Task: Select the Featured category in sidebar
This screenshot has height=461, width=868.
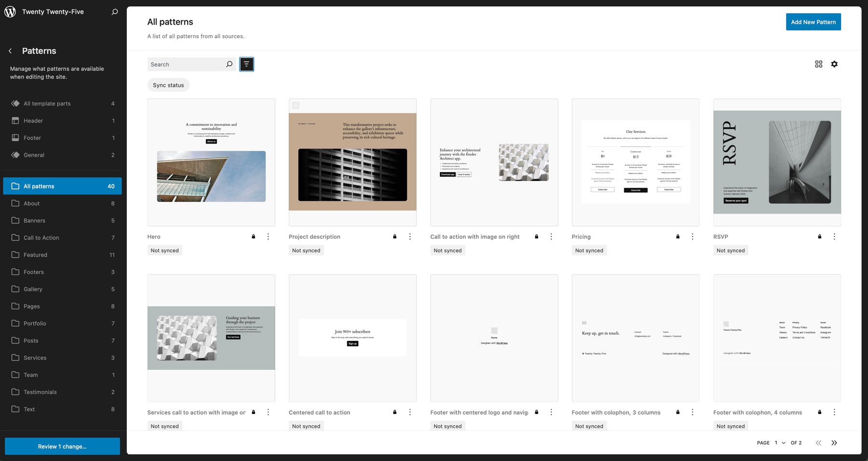Action: [x=35, y=254]
